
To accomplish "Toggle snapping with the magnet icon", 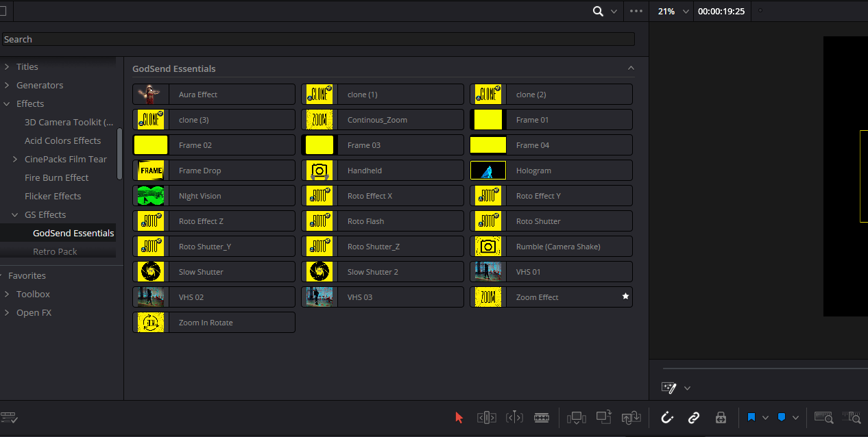I will coord(666,417).
